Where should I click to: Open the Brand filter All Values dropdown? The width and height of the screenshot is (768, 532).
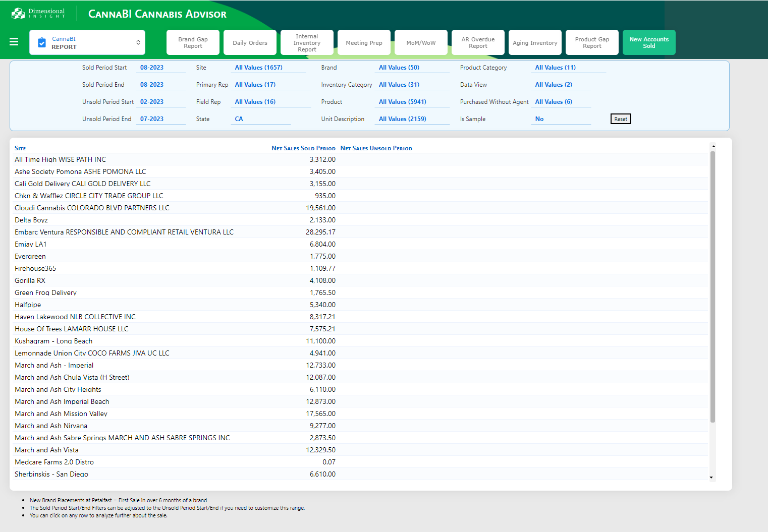[413, 68]
